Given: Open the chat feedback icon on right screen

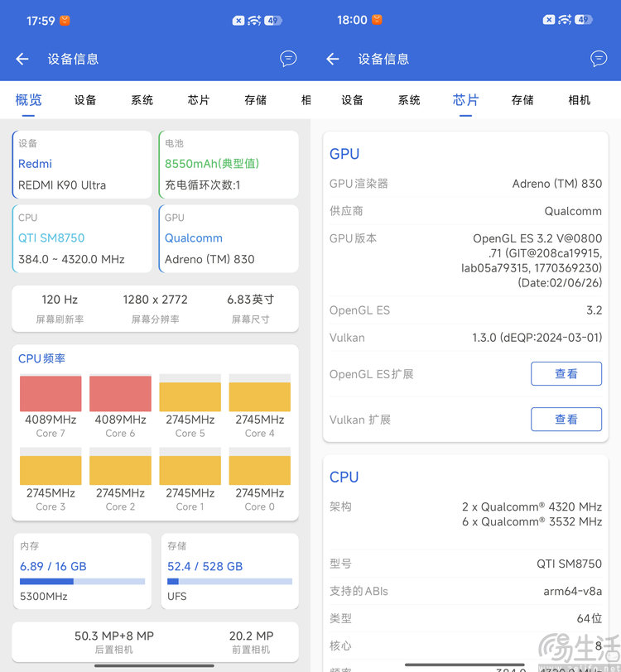Looking at the screenshot, I should click(599, 59).
